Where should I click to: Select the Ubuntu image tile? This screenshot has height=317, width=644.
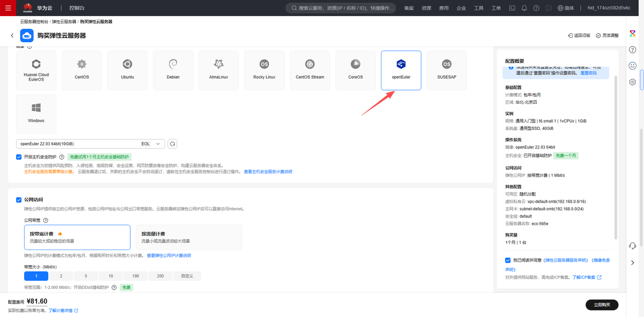127,70
